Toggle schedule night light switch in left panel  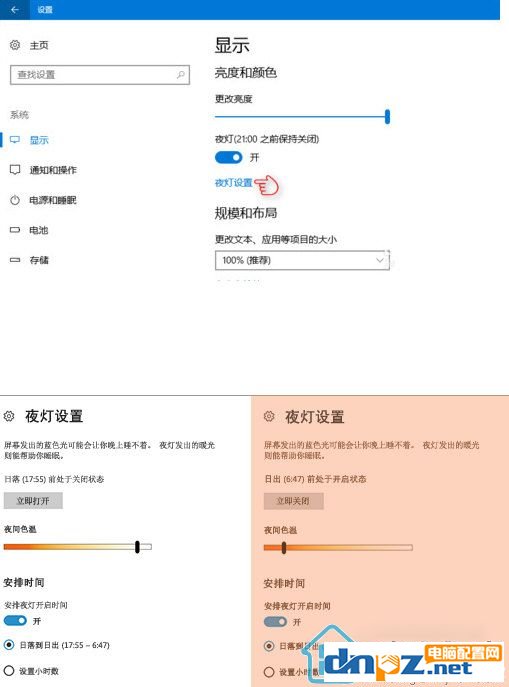15,620
